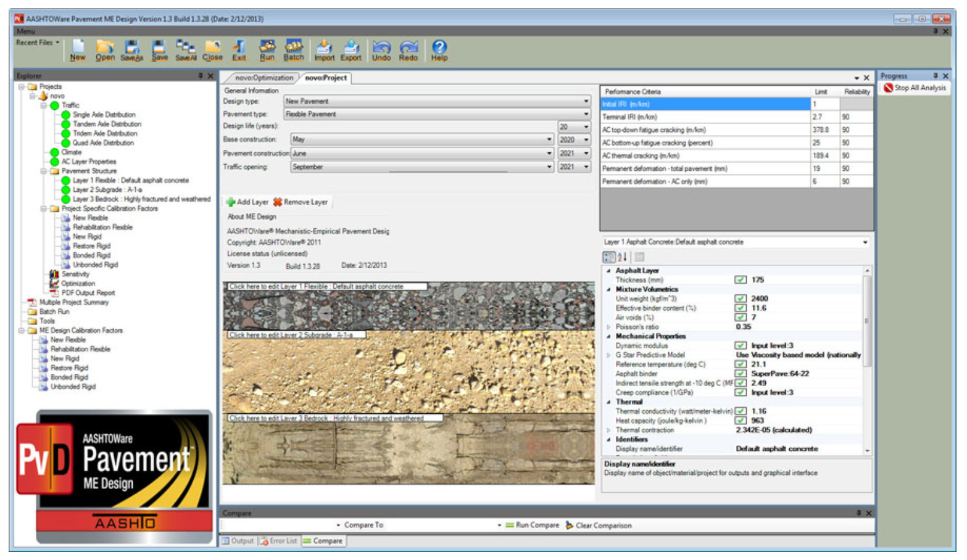
Task: Collapse the Mixture Volumetrics property group
Action: (x=608, y=289)
